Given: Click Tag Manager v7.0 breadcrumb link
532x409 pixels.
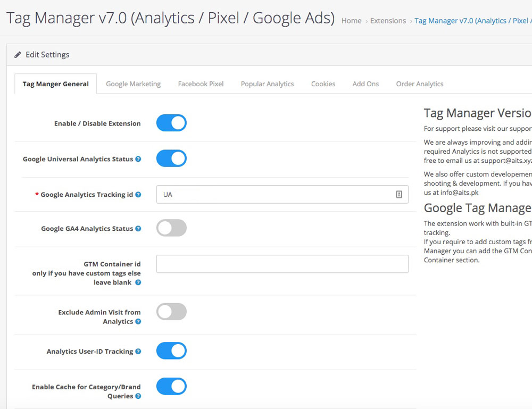Looking at the screenshot, I should (x=473, y=21).
